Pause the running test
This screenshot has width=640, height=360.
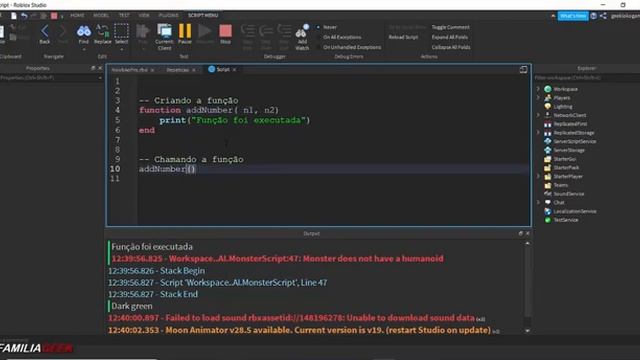[185, 31]
